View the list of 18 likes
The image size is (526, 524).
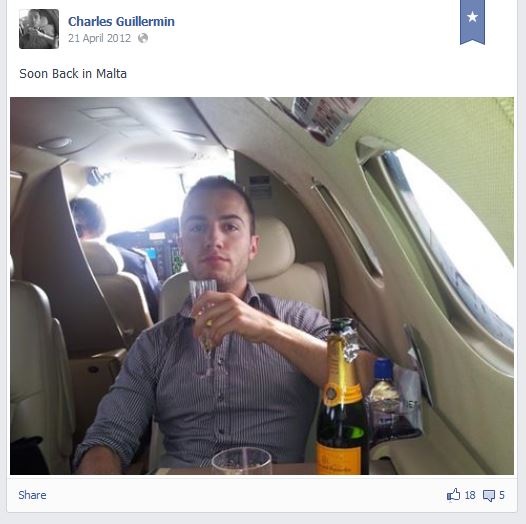(470, 495)
